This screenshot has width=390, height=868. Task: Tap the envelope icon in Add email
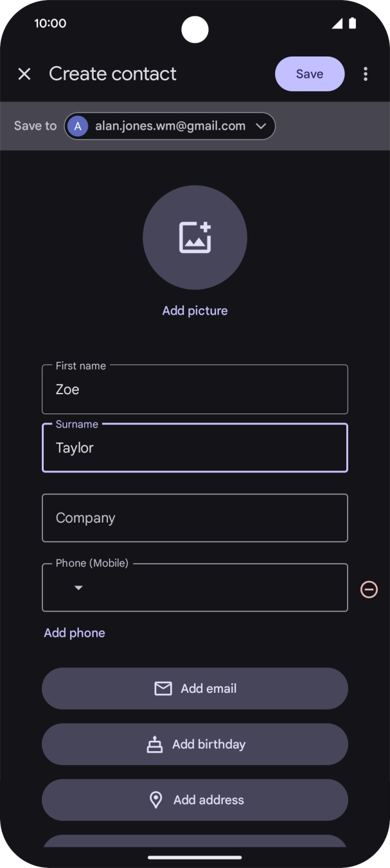[163, 688]
